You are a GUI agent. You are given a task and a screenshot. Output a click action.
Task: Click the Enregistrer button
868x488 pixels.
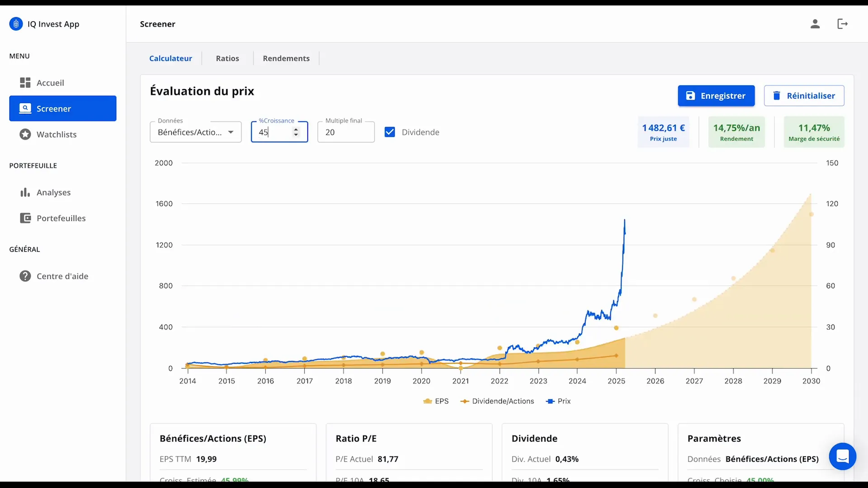(716, 95)
